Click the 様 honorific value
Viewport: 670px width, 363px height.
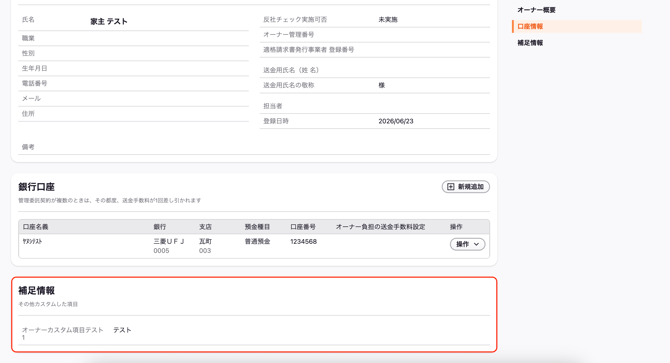point(382,85)
